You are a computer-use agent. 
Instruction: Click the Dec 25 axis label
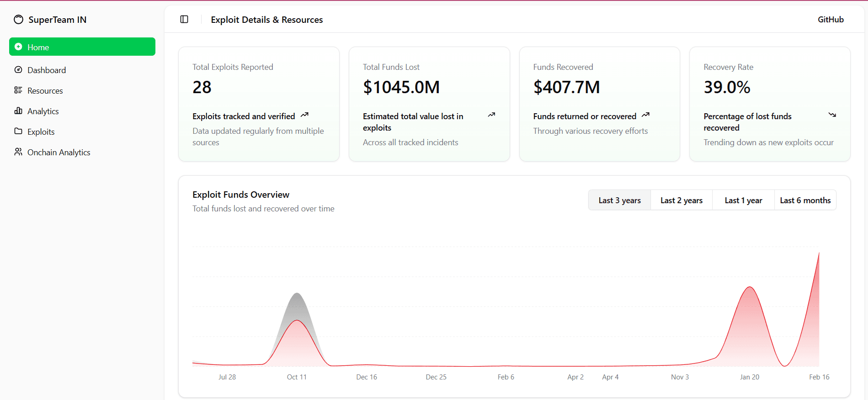click(x=436, y=377)
